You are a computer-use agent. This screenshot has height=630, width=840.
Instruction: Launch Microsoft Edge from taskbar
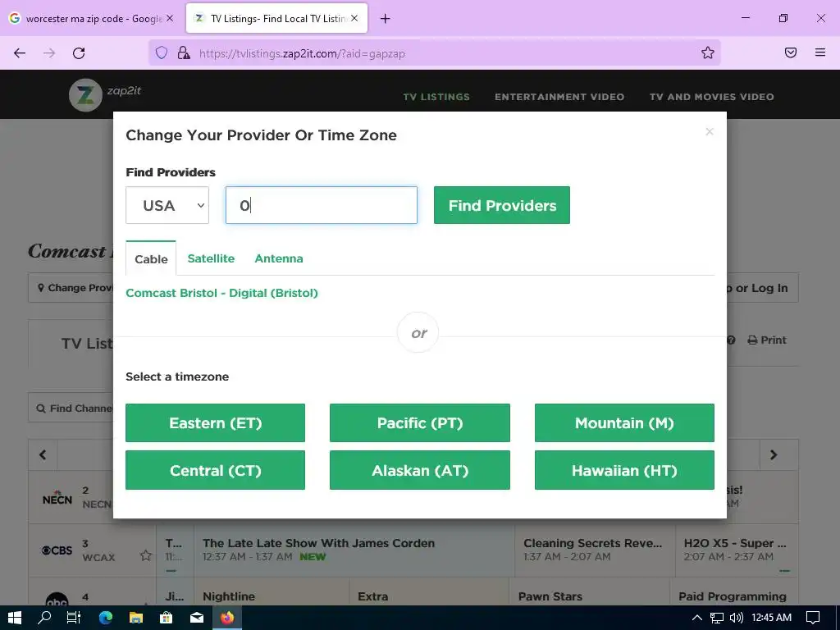[x=106, y=618]
